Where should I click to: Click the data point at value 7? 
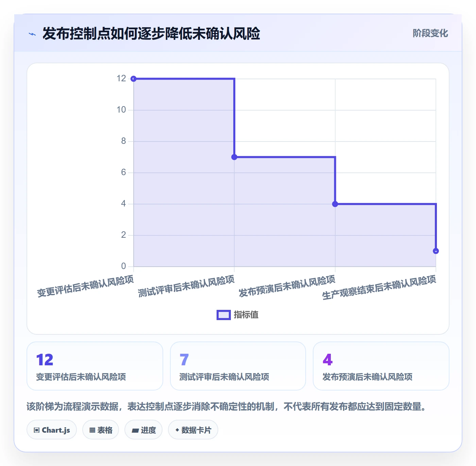point(234,157)
